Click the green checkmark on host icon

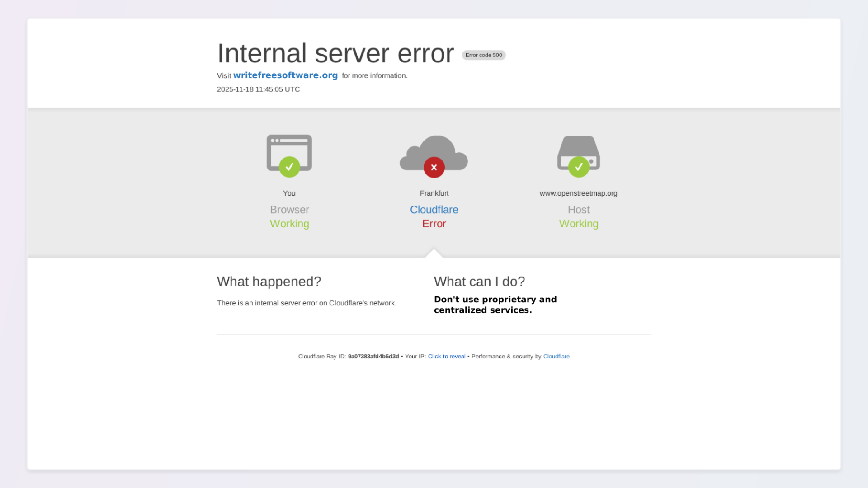[x=579, y=167]
